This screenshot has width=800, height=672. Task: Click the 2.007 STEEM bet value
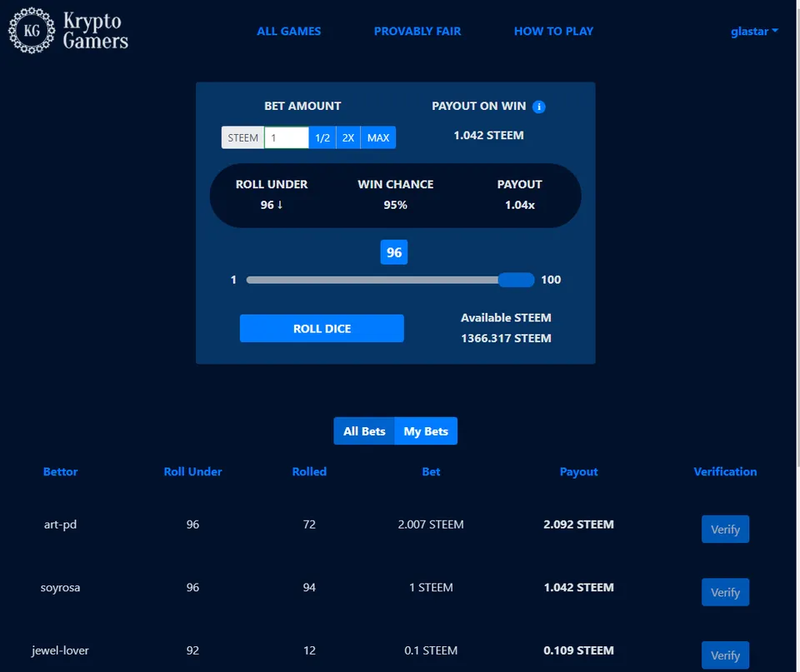tap(431, 524)
